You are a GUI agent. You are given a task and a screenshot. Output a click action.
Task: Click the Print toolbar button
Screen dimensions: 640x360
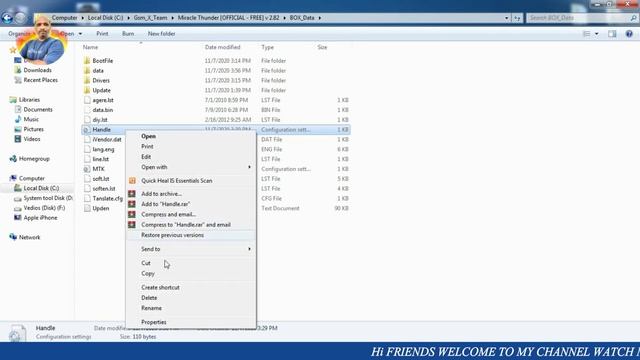pos(102,34)
